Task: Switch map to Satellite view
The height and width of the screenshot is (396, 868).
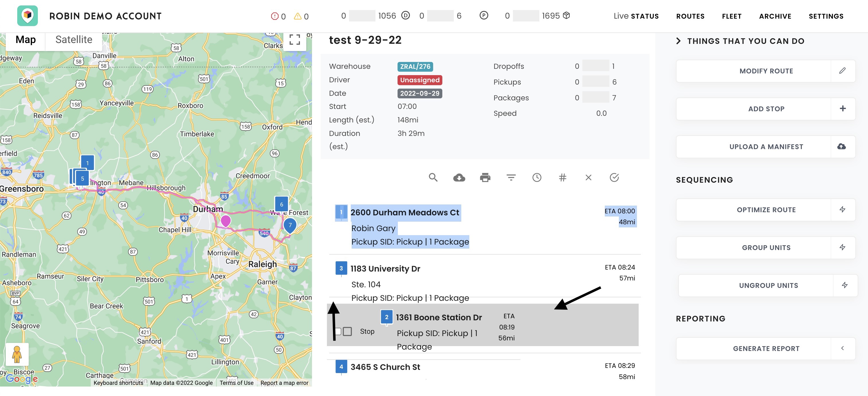Action: tap(74, 40)
